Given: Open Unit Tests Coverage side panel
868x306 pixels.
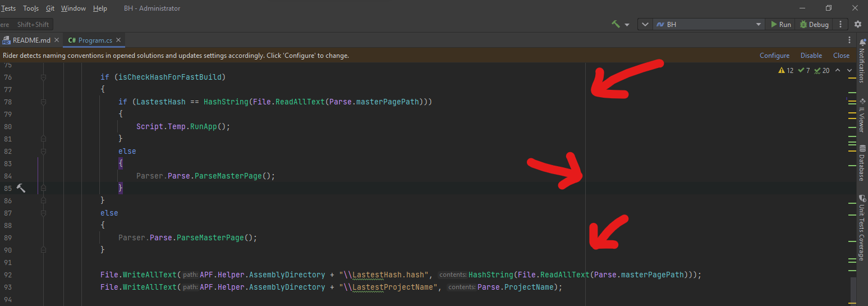Looking at the screenshot, I should click(862, 227).
